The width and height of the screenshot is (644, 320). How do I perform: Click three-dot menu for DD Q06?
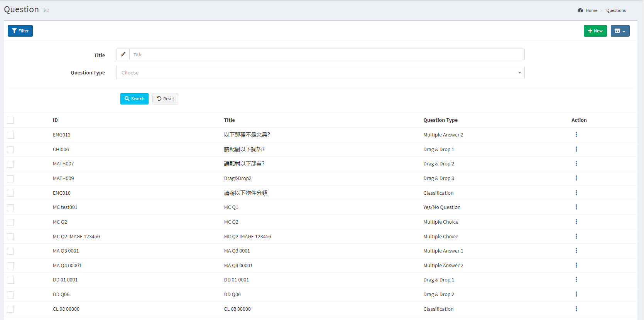(576, 294)
